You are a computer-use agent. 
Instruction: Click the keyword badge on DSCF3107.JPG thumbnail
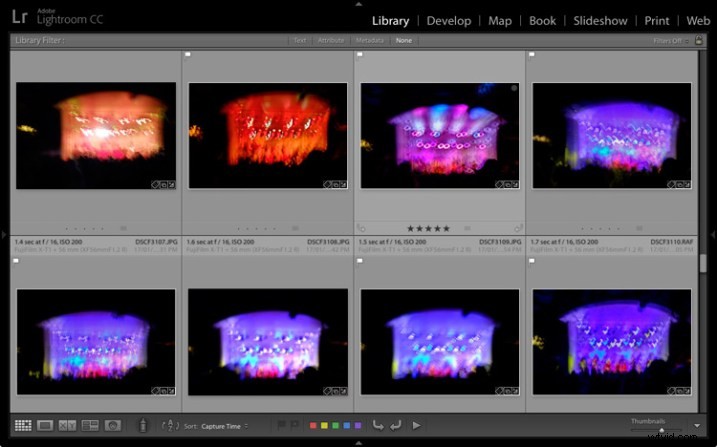[x=155, y=185]
